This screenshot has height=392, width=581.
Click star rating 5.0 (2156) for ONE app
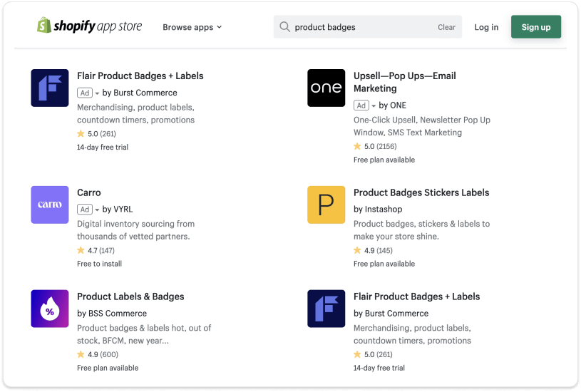375,146
